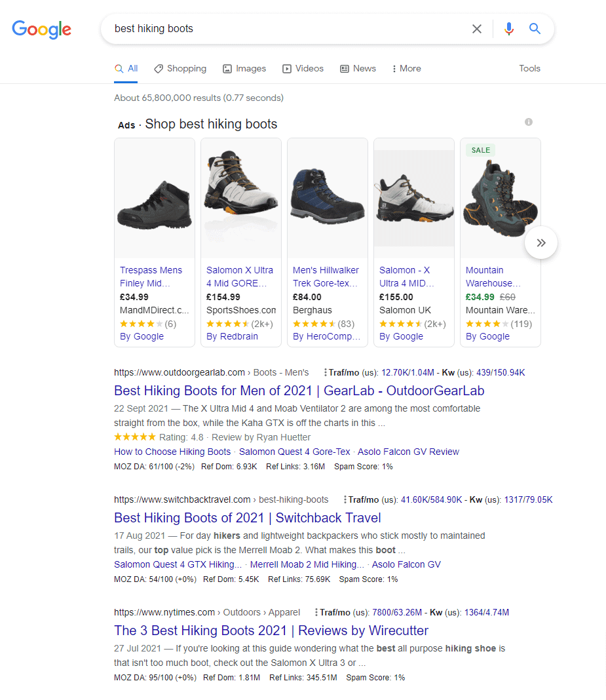Open the 'Merrell Moab 2 Mid Hiking...' sitelink

tap(307, 565)
